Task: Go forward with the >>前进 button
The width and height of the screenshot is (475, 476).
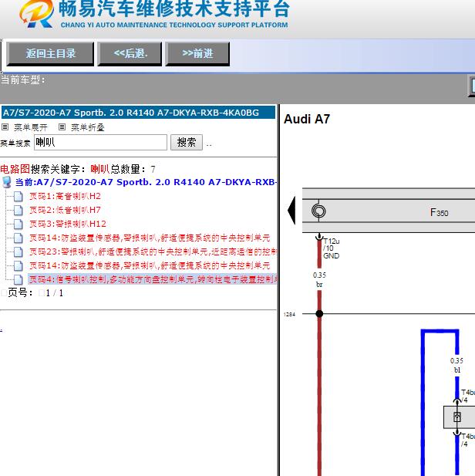Action: tap(197, 54)
